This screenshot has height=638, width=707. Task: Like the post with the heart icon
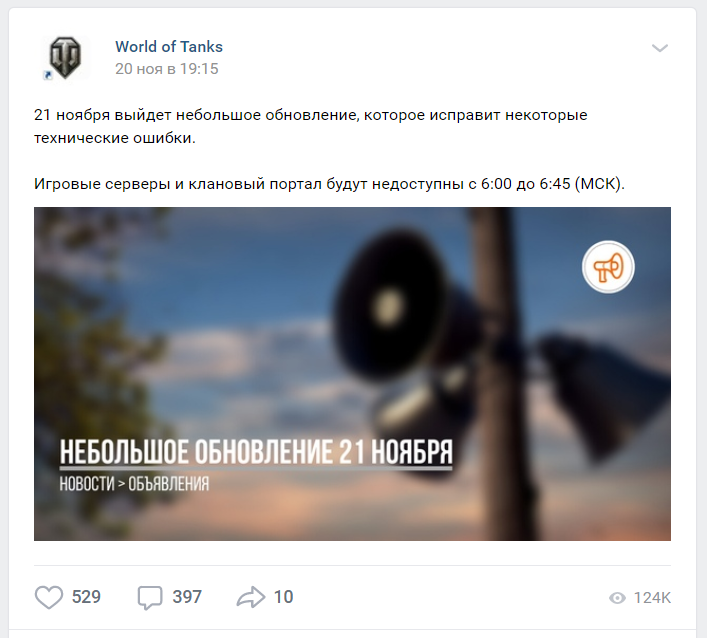pyautogui.click(x=49, y=597)
